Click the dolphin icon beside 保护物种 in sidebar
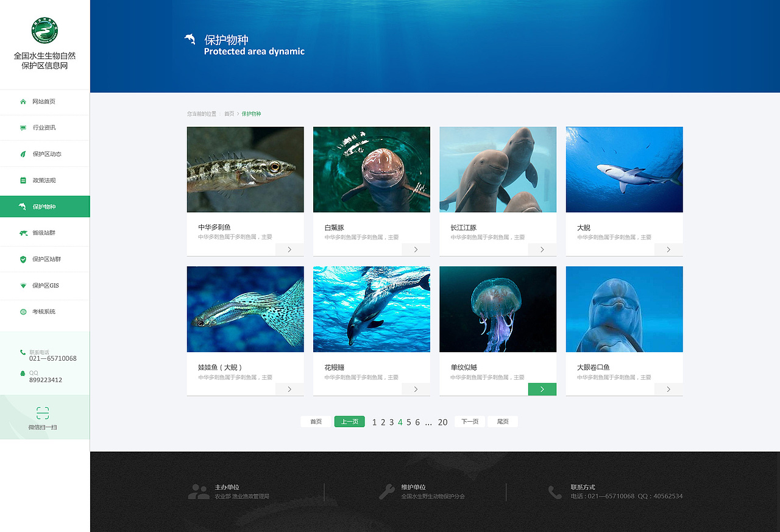Image resolution: width=780 pixels, height=532 pixels. (23, 207)
